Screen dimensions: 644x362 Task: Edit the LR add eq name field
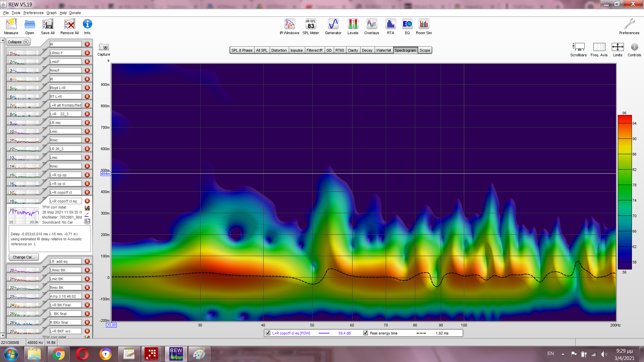pyautogui.click(x=65, y=261)
